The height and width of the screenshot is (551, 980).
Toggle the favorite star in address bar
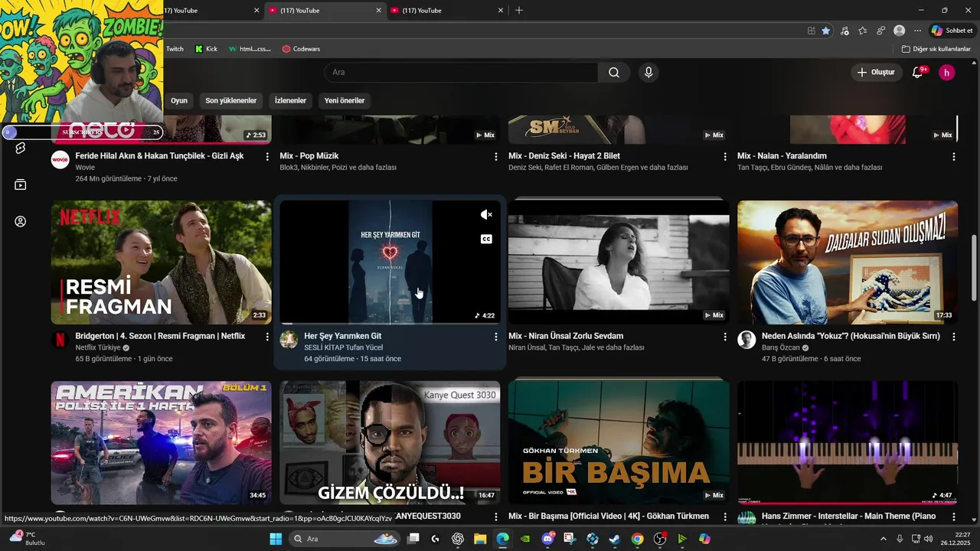pos(825,31)
